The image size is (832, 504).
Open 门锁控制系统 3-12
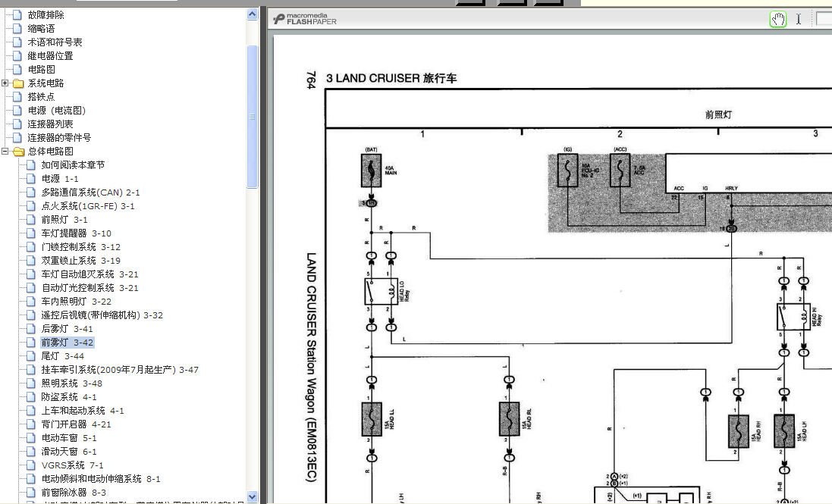click(x=81, y=247)
